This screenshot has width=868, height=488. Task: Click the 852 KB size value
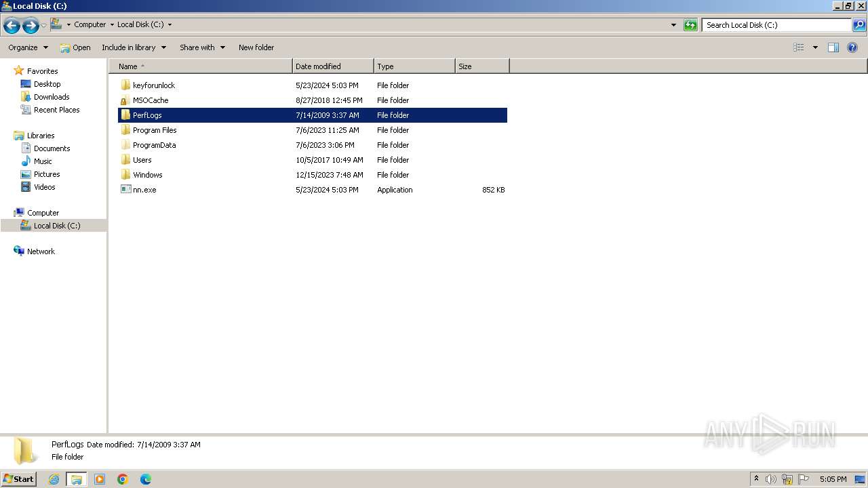(493, 190)
